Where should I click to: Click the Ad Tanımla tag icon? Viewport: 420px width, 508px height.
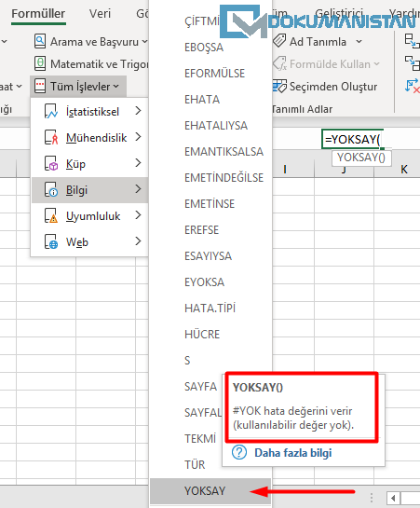click(x=279, y=41)
